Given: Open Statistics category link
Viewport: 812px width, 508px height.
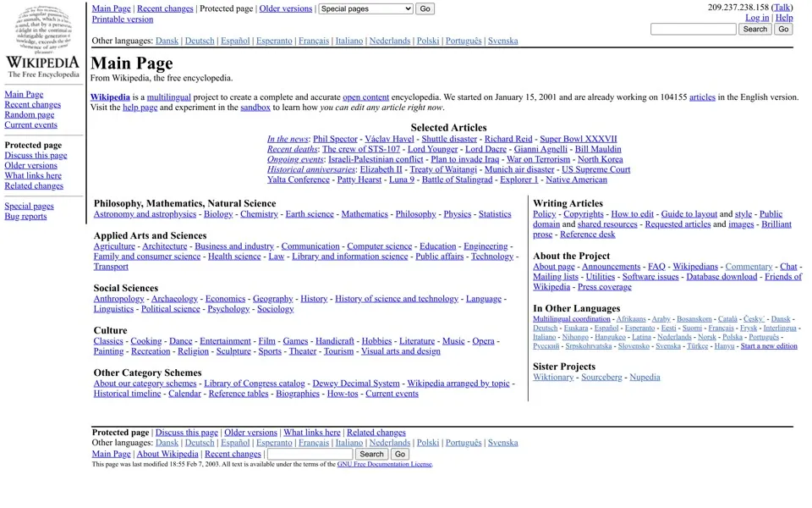Looking at the screenshot, I should pyautogui.click(x=495, y=214).
